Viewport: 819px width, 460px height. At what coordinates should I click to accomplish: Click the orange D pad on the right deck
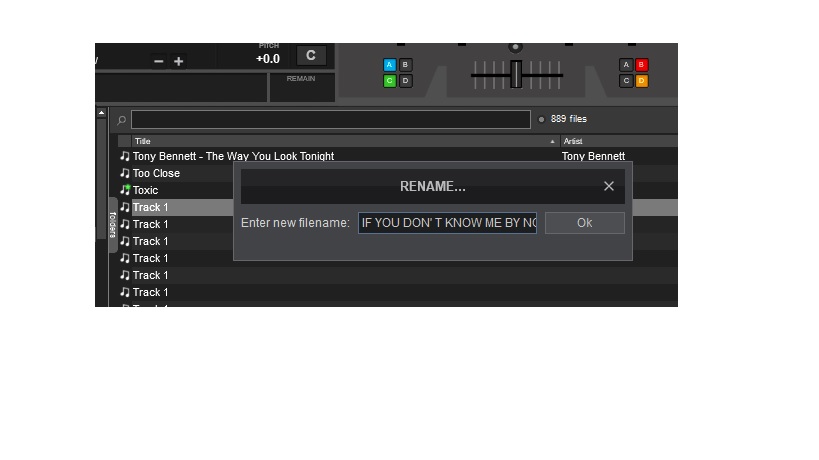[641, 81]
